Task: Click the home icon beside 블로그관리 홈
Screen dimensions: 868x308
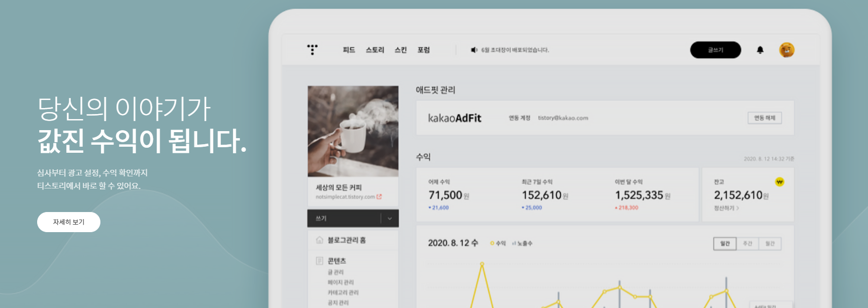Action: tap(319, 240)
